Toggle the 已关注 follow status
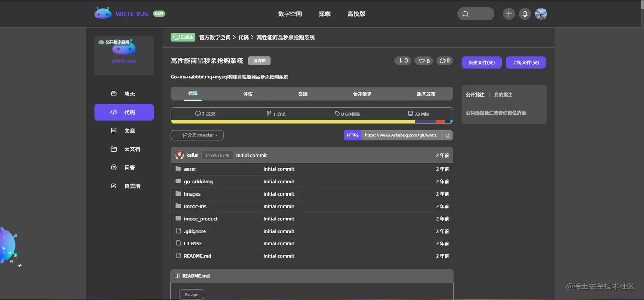 pos(183,37)
